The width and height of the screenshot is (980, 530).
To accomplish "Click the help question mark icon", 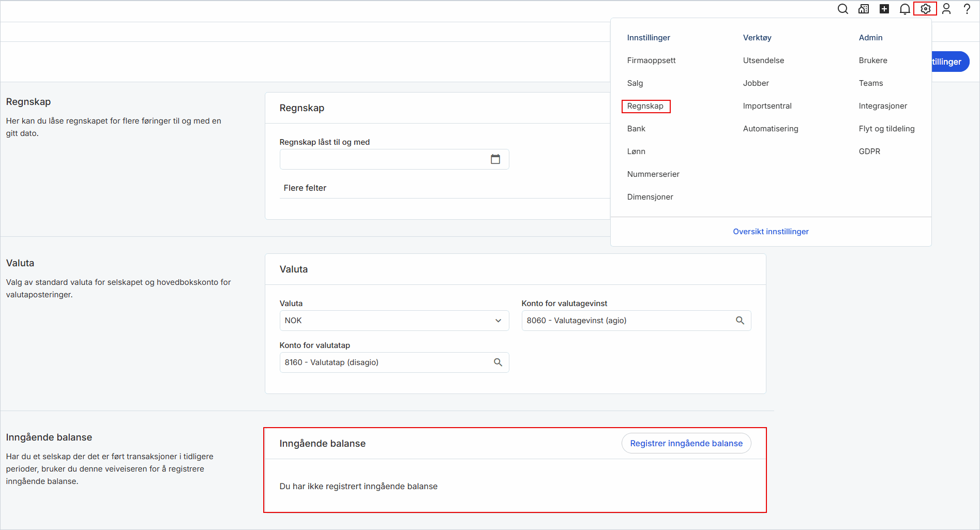I will (x=967, y=9).
